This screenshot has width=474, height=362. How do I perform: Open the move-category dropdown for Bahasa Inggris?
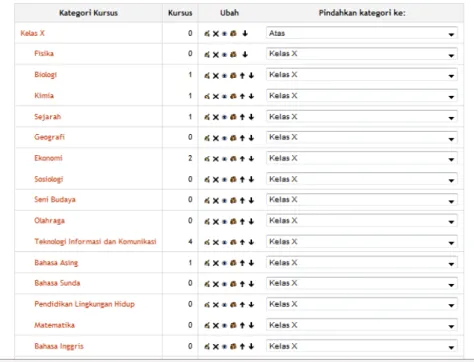(362, 346)
